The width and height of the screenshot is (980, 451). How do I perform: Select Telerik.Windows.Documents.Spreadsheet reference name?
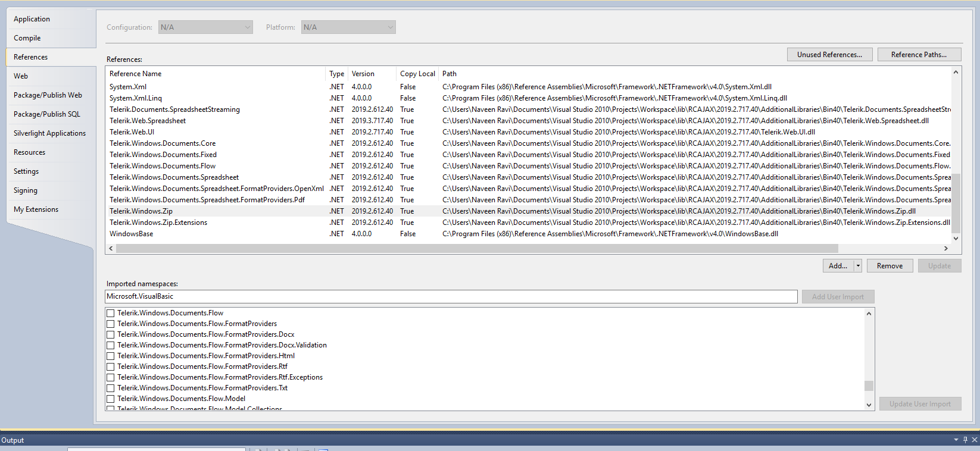(174, 177)
